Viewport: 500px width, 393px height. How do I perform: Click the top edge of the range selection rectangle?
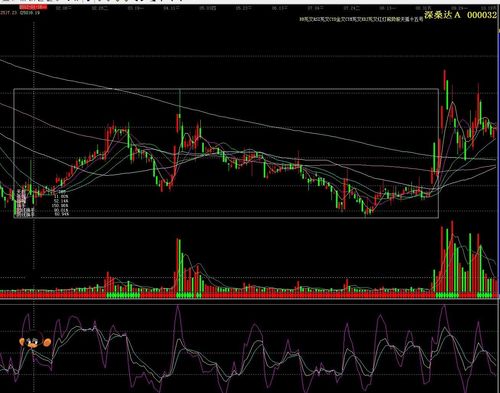pyautogui.click(x=226, y=89)
